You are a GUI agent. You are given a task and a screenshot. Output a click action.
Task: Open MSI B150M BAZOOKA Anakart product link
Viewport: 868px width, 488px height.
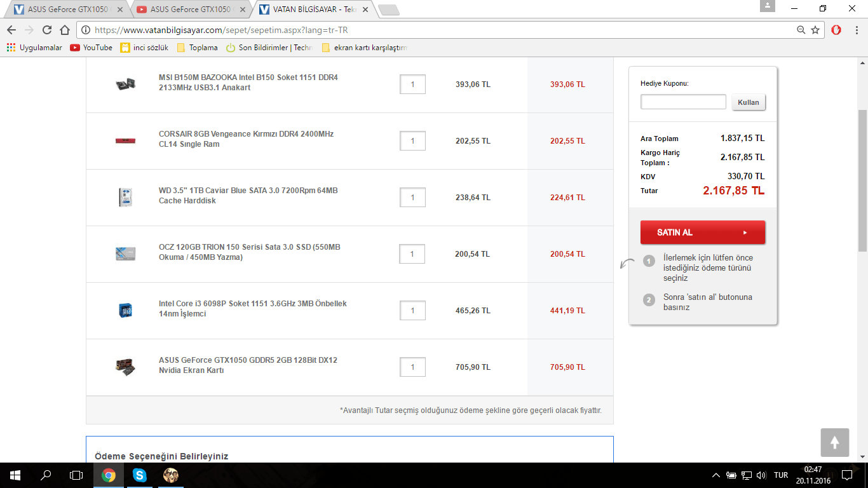(248, 83)
